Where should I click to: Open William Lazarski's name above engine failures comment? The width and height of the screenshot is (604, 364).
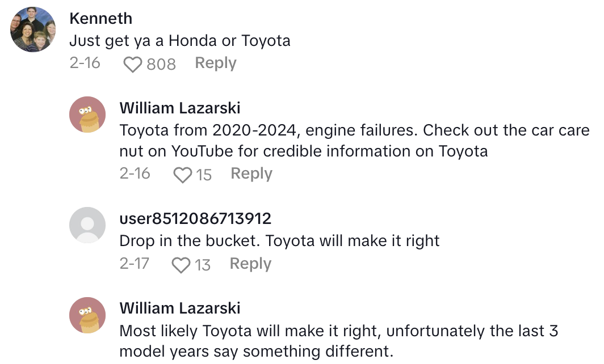180,108
